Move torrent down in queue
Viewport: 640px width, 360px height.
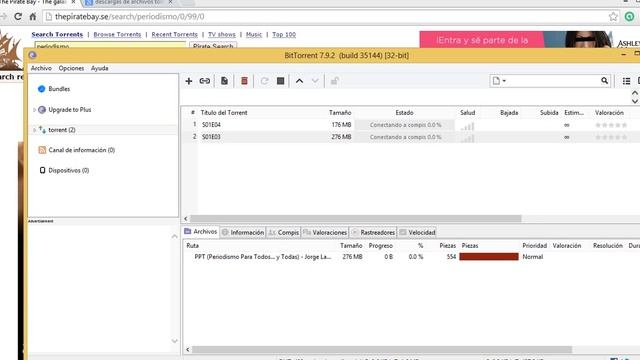click(x=315, y=81)
